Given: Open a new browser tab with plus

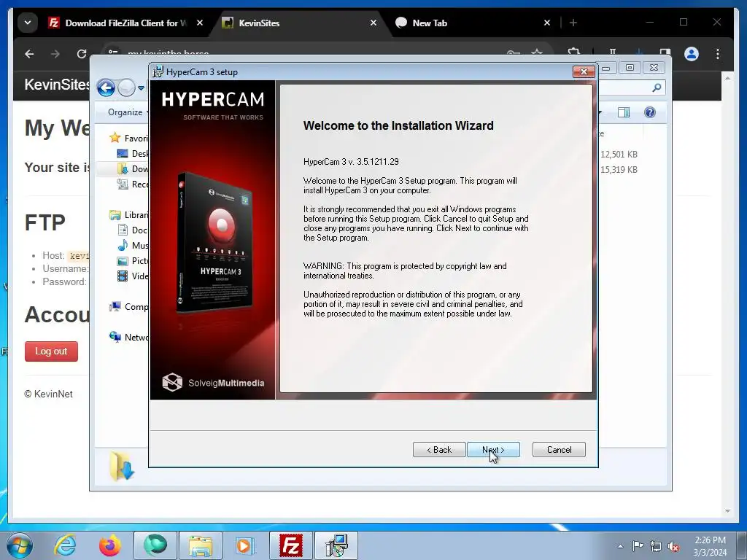Looking at the screenshot, I should (x=573, y=23).
